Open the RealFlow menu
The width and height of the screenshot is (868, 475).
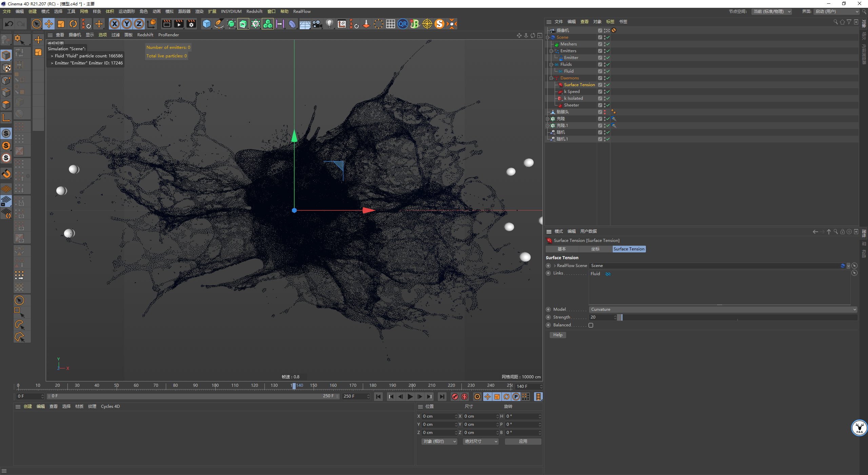[302, 12]
